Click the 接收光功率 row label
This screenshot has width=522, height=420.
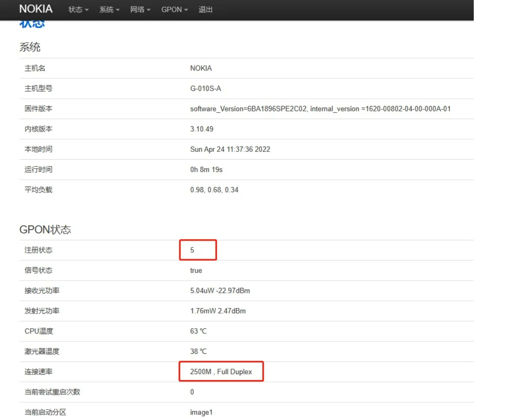[42, 291]
